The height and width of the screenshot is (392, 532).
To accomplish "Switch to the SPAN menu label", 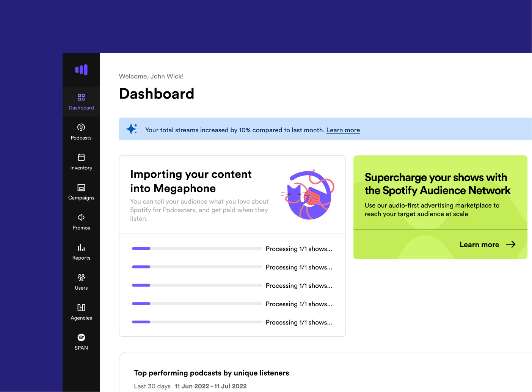I will click(81, 348).
